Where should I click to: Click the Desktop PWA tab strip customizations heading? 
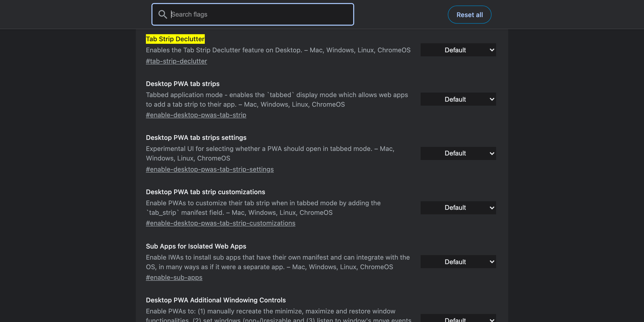206,192
